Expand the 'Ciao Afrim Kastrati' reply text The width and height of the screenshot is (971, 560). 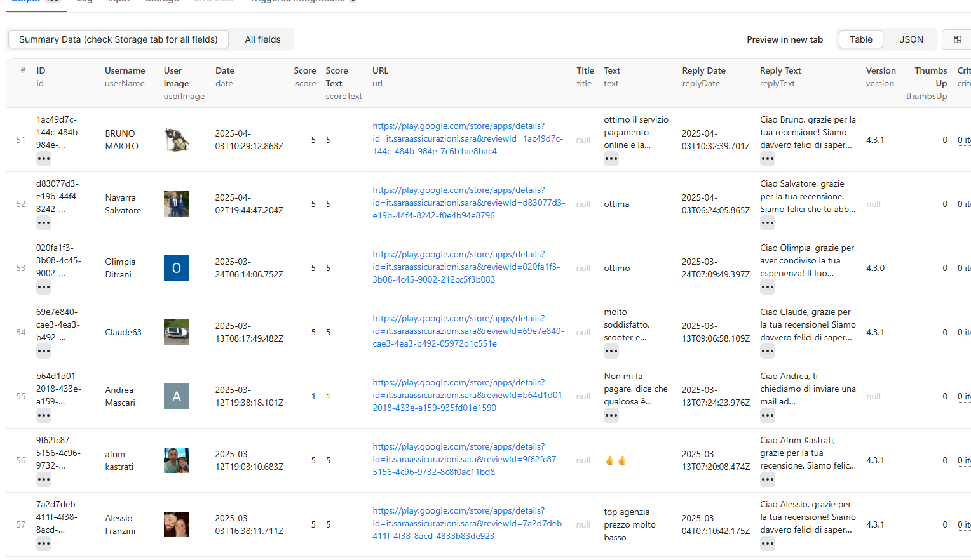point(768,479)
